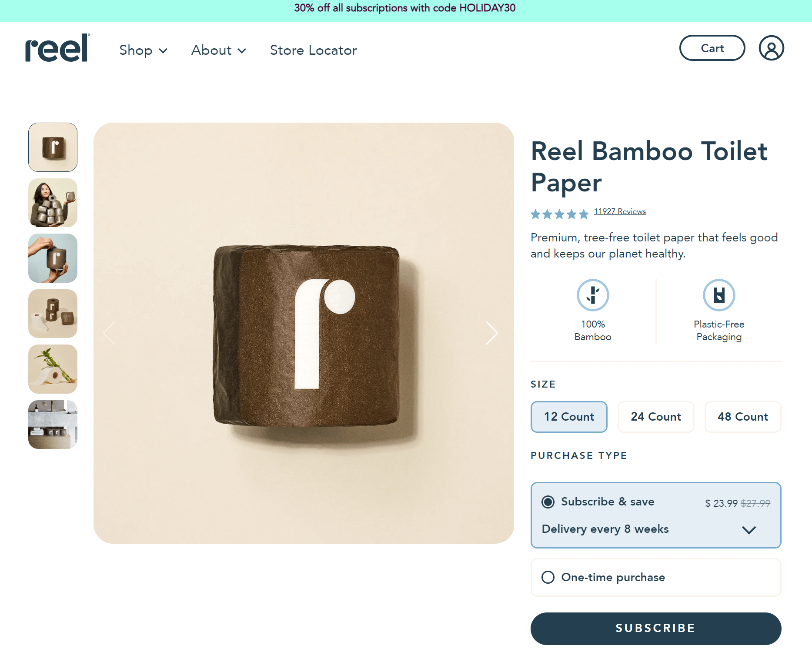Click the Subscribe button
The width and height of the screenshot is (812, 659).
coord(655,628)
